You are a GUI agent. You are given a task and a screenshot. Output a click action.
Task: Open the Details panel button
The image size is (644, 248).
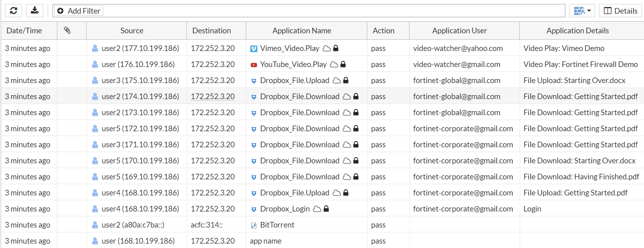[x=620, y=11]
